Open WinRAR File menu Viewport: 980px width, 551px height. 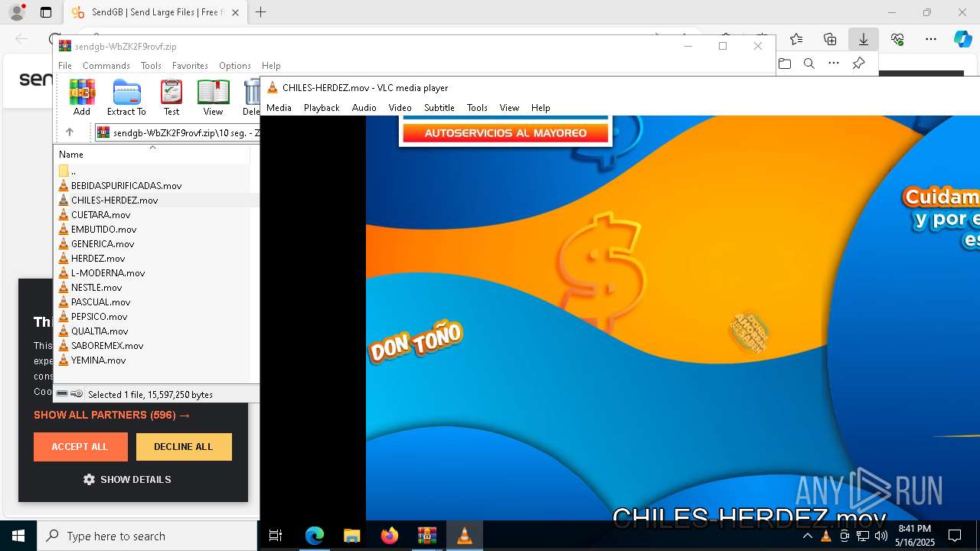tap(65, 66)
